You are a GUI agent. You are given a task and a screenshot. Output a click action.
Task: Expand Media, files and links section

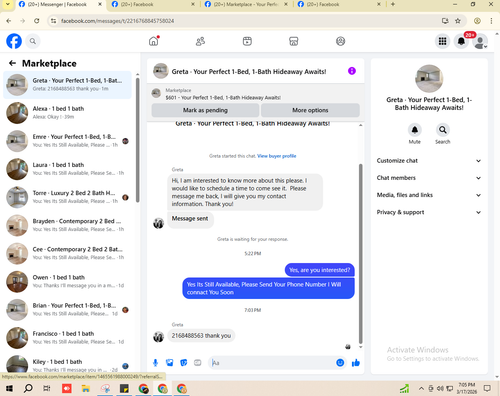click(429, 195)
